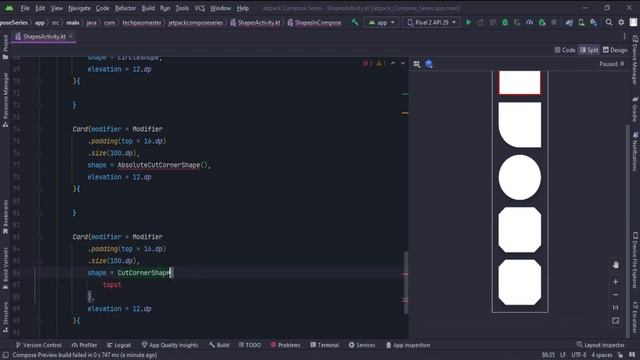Open the Pixel 2 API 29 device dropdown
This screenshot has height=360, width=640.
coord(431,22)
